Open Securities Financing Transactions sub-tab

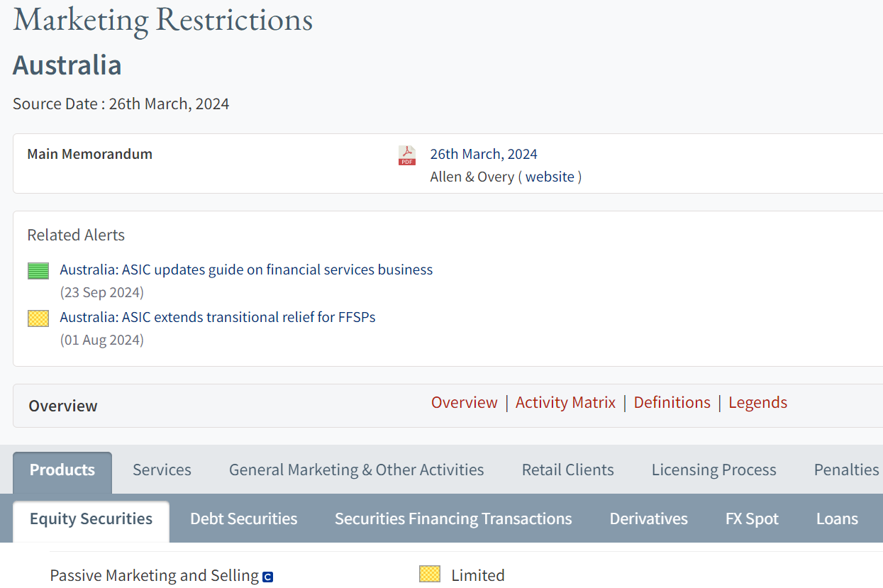coord(453,518)
